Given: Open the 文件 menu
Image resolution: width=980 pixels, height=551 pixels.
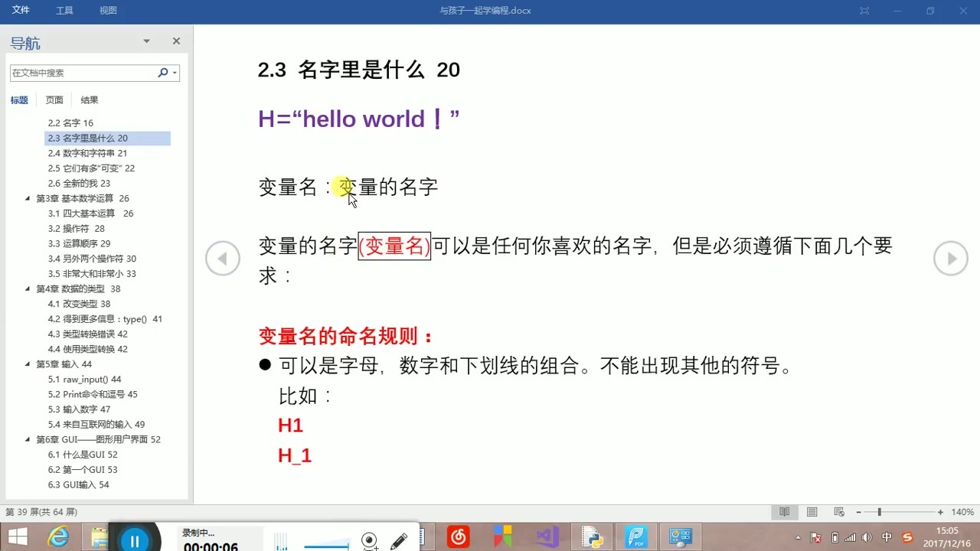Looking at the screenshot, I should (21, 10).
